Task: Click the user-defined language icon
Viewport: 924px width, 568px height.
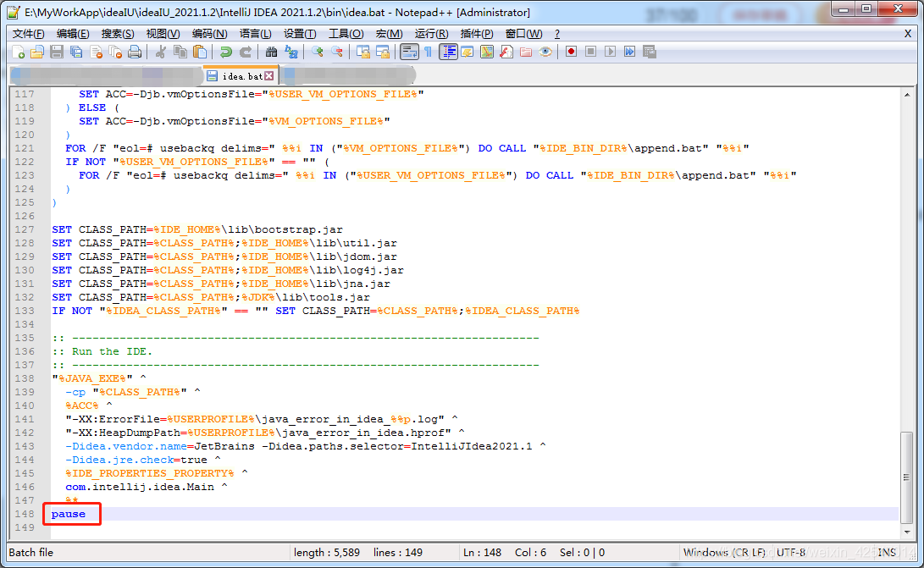Action: tap(468, 52)
